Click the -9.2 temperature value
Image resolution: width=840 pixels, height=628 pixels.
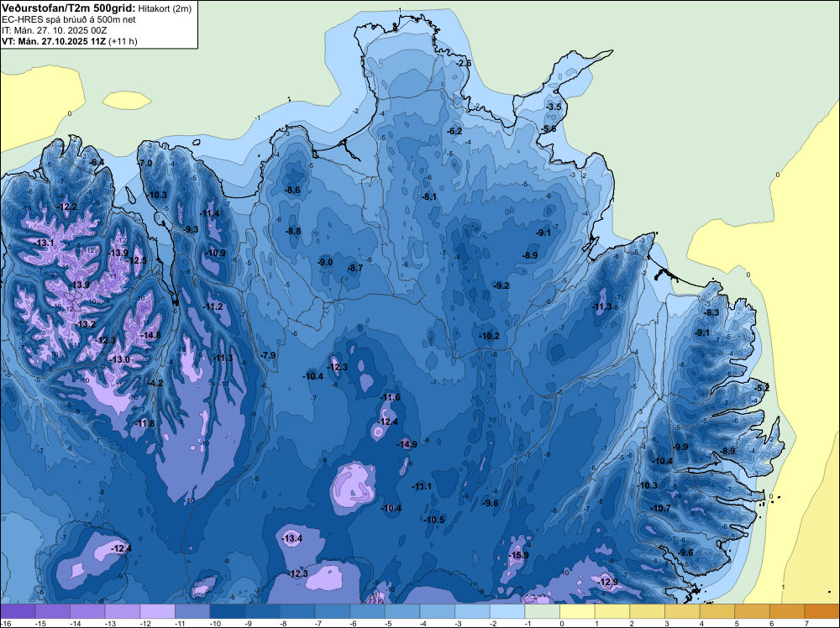click(x=501, y=286)
